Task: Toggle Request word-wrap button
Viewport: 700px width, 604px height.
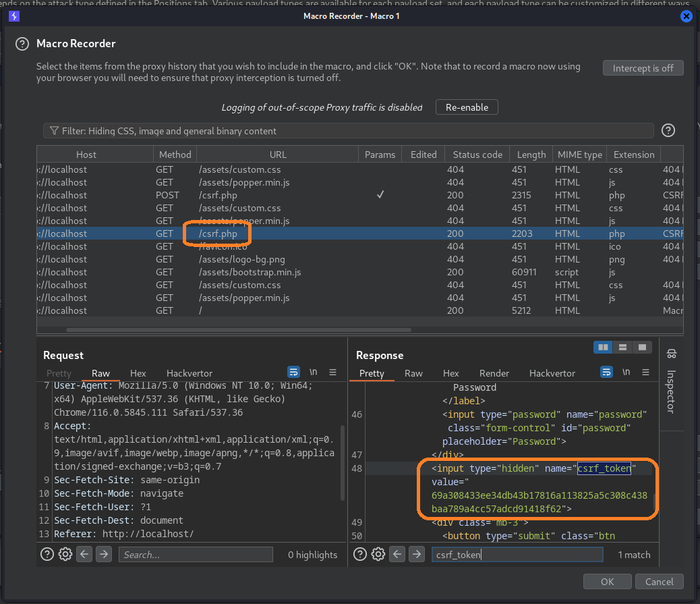Action: 293,372
